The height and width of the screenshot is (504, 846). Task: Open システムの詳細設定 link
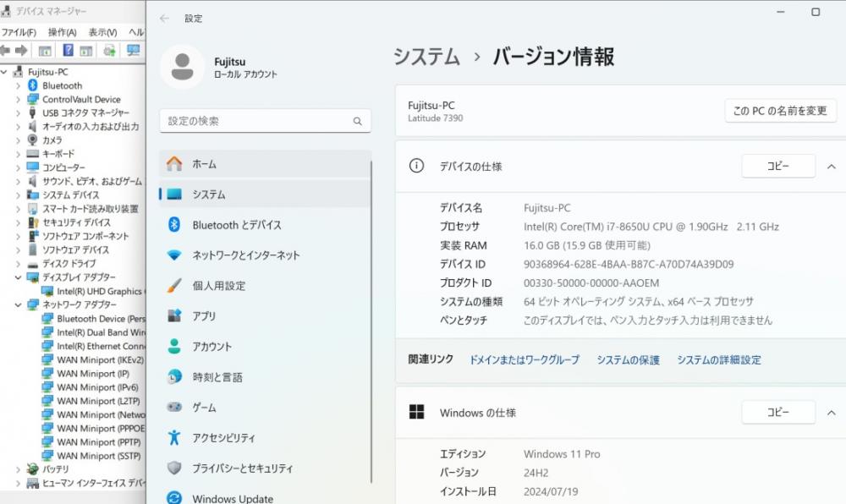click(719, 359)
